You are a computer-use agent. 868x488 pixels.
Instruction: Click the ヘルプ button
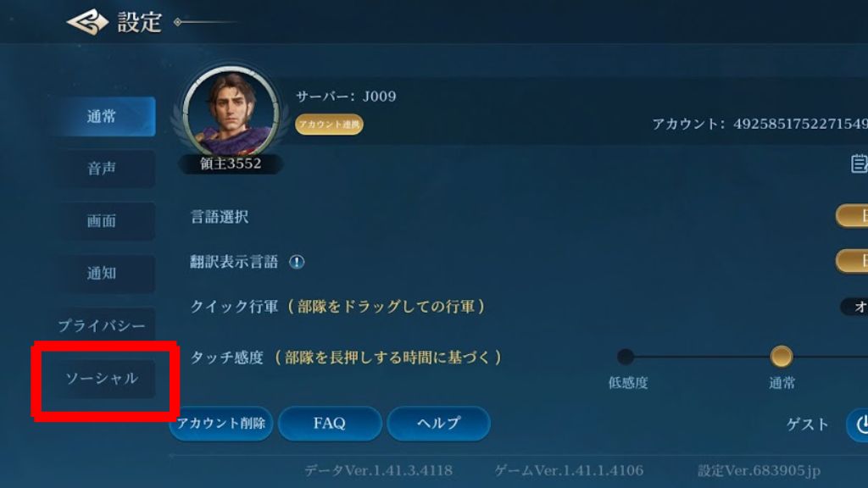(x=438, y=424)
